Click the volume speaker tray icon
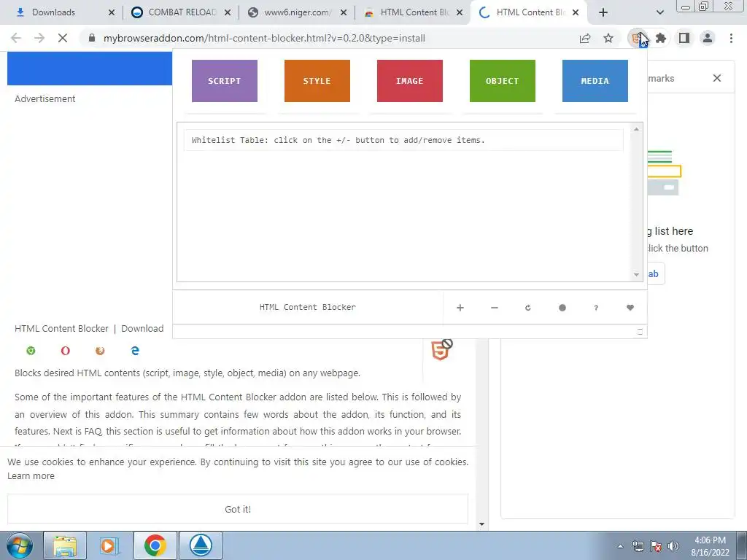The image size is (747, 560). coord(673,546)
